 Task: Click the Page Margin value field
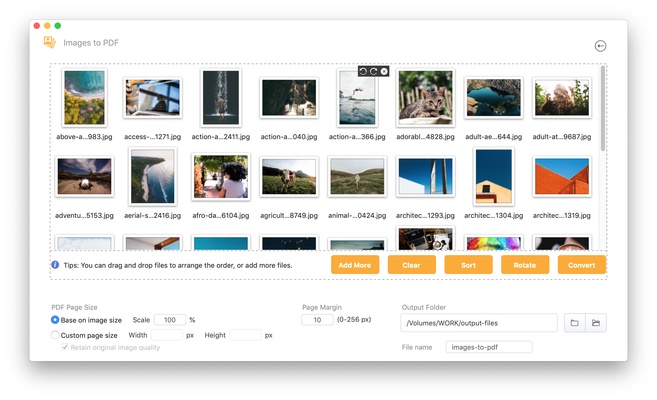(x=317, y=320)
